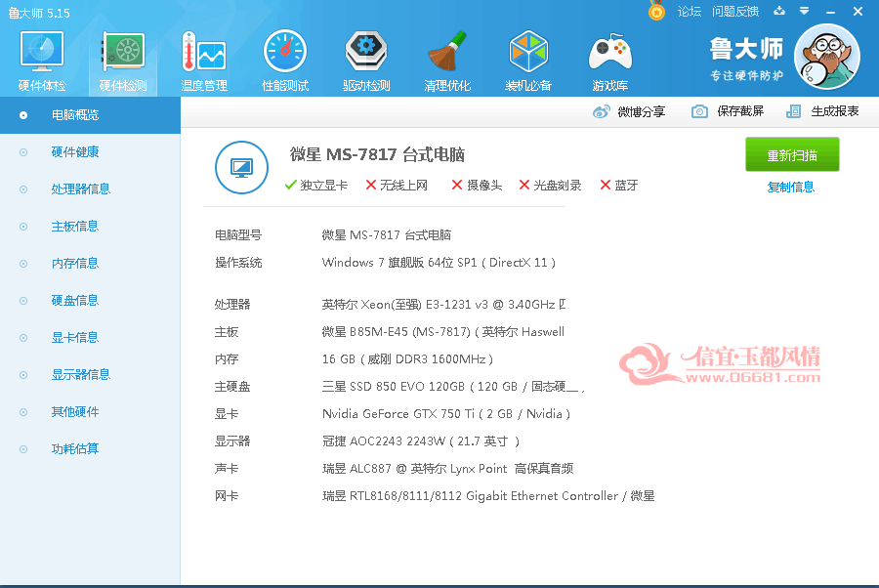Image resolution: width=879 pixels, height=588 pixels.
Task: Click the green 重新扫描 rescan button
Action: click(792, 154)
